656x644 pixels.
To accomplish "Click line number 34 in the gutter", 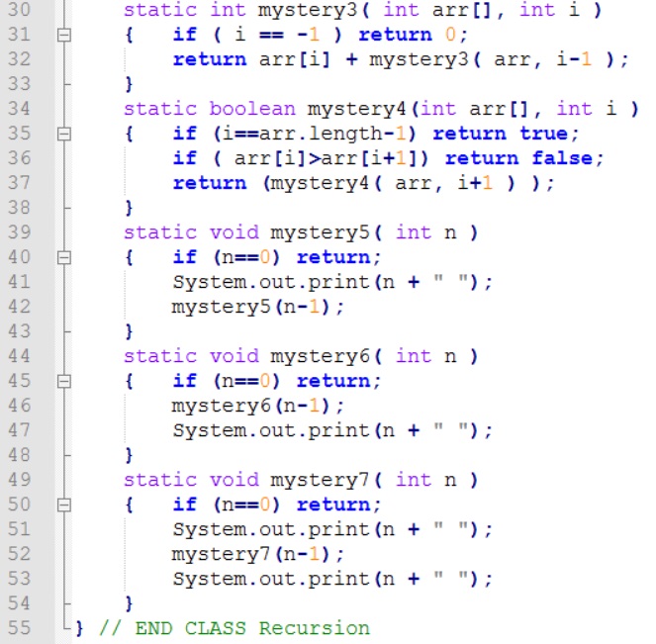I will pos(19,109).
